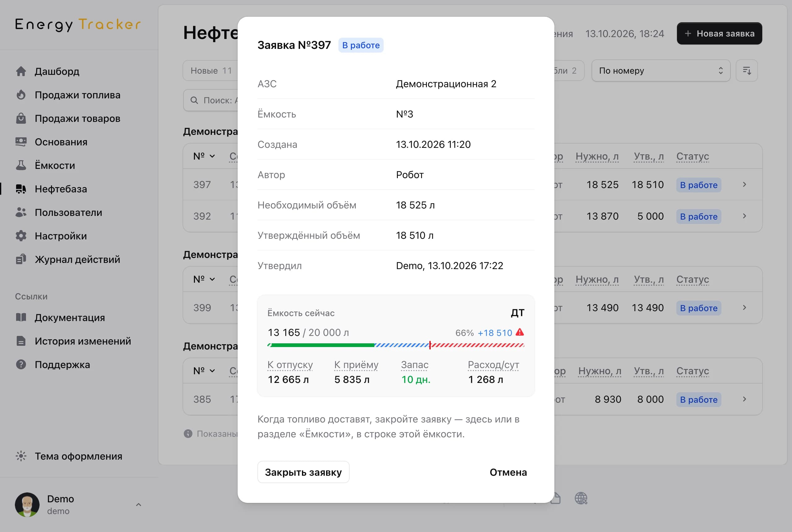This screenshot has height=532, width=792.
Task: Click the К отпуску label in the dialog
Action: (290, 365)
